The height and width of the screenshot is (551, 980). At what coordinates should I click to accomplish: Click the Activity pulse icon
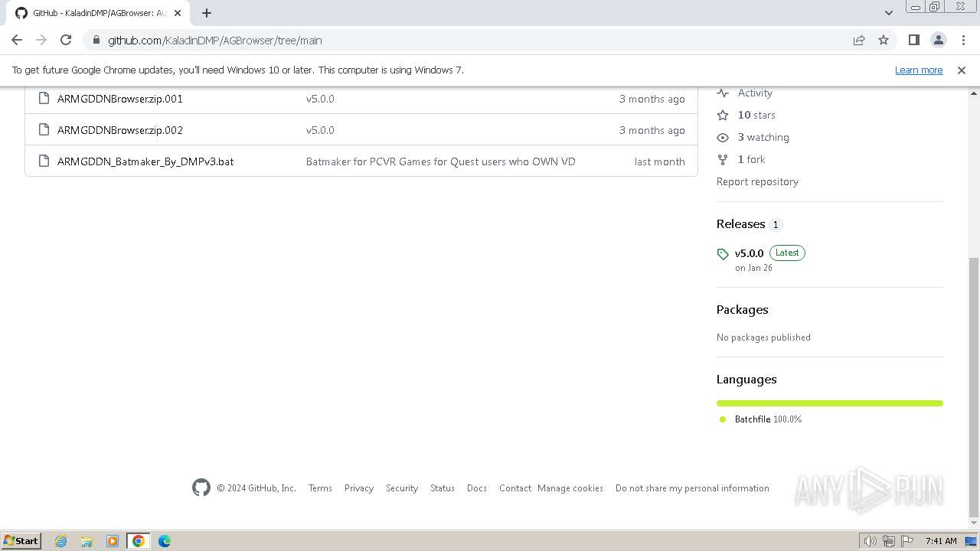click(x=723, y=93)
